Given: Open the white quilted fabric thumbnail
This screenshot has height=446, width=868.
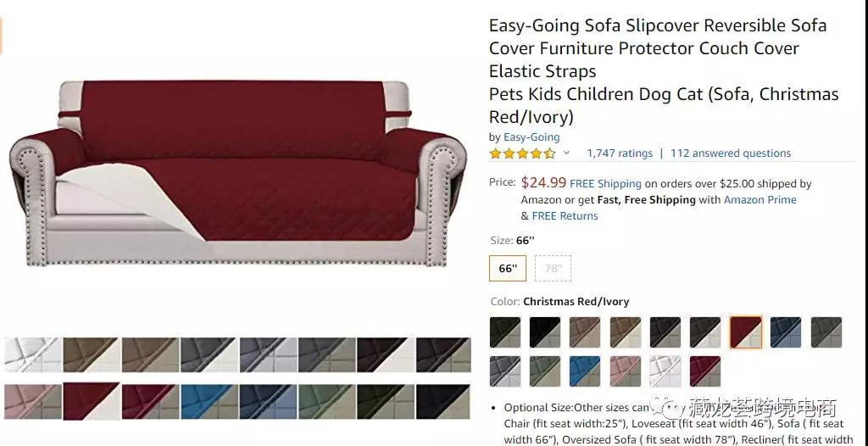Looking at the screenshot, I should pos(32,354).
